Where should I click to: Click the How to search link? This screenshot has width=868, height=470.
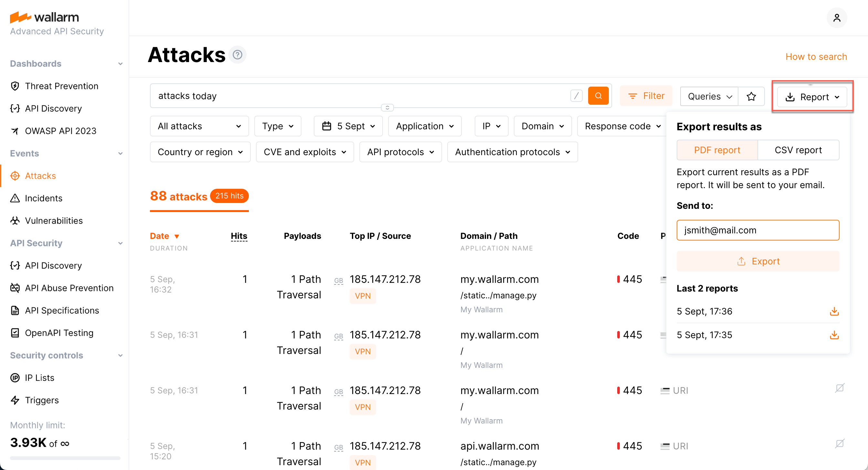816,56
